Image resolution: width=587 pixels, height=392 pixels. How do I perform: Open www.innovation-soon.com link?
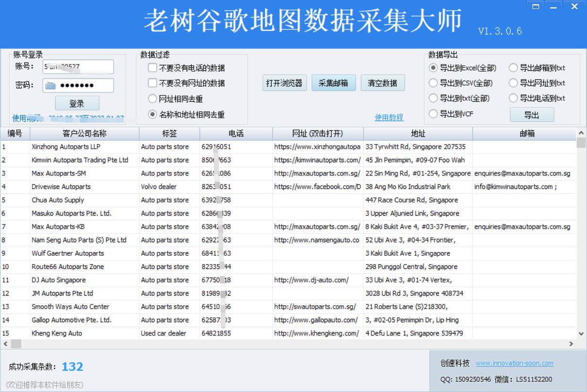click(514, 363)
